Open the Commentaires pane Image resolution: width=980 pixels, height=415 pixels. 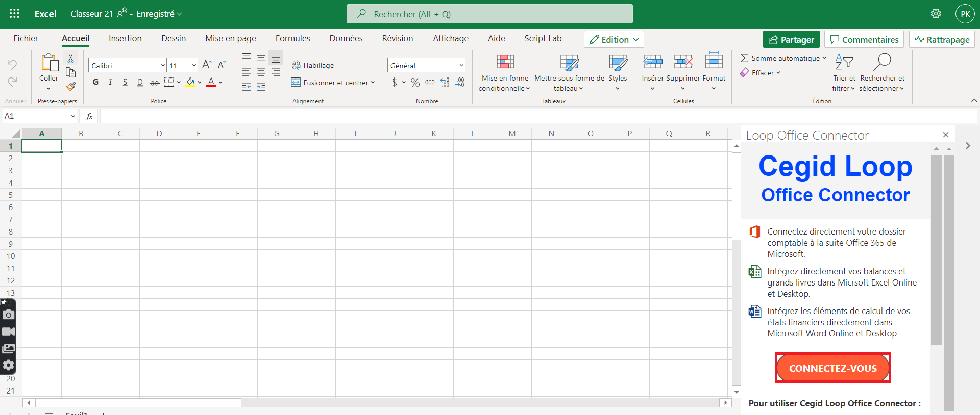pos(864,39)
